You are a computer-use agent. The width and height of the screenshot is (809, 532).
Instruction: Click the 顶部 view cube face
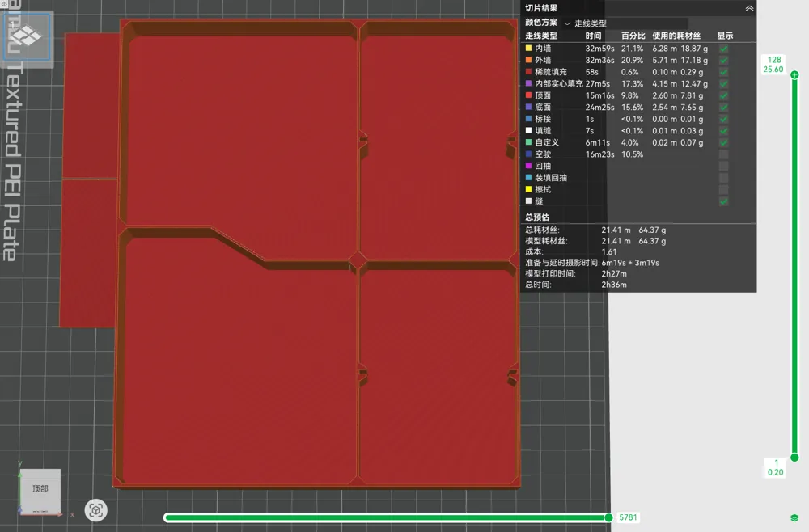(40, 488)
